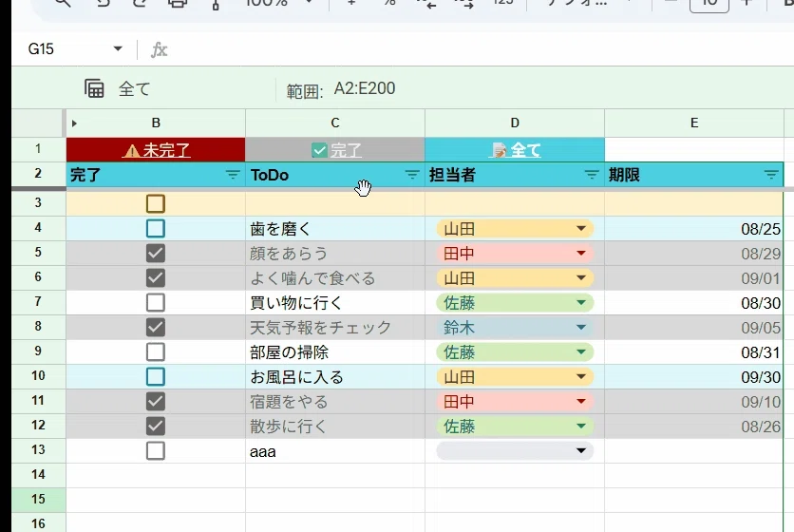Screen dimensions: 794x532
Task: Uncheck the checkbox for よく噛んで食べる
Action: 156,277
